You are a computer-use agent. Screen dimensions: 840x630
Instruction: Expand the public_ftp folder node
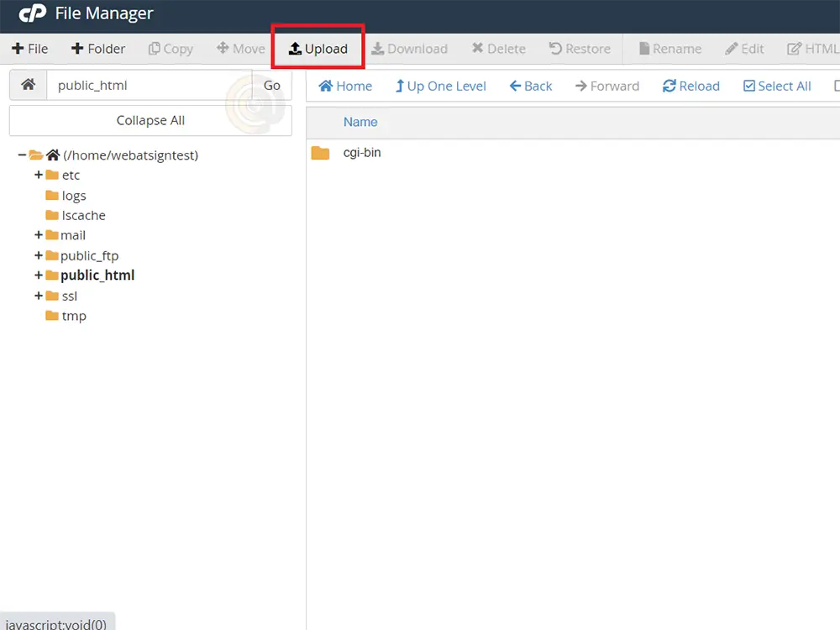pyautogui.click(x=39, y=255)
